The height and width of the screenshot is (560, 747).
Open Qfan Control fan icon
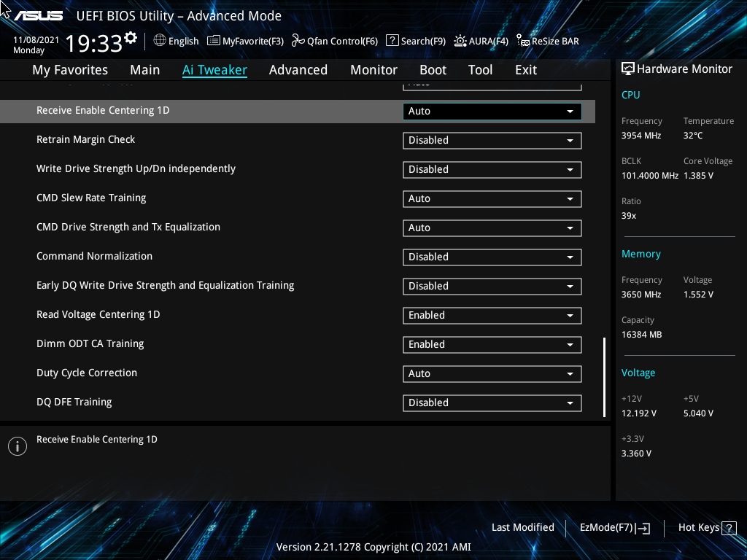[x=298, y=41]
